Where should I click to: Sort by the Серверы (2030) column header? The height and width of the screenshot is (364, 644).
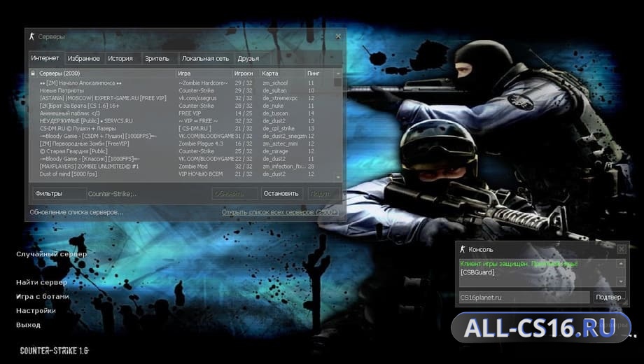(107, 73)
